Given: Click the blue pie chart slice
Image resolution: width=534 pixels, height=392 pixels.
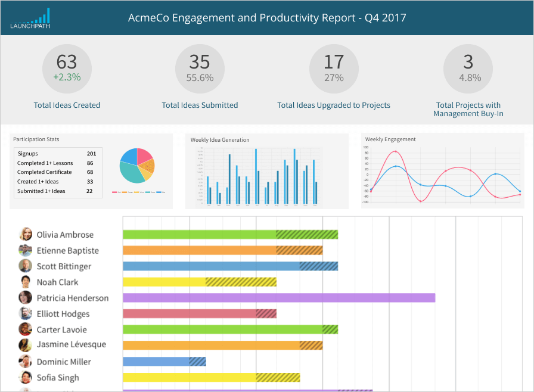Looking at the screenshot, I should click(130, 157).
